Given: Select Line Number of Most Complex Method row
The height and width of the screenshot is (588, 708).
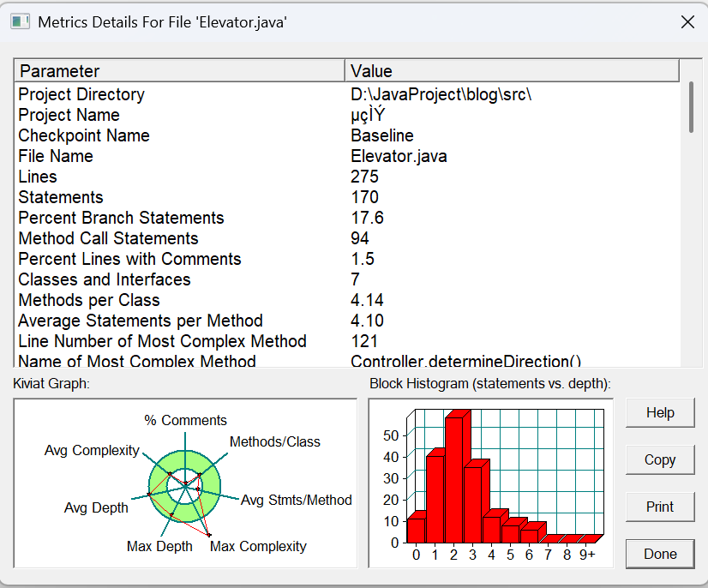Looking at the screenshot, I should (347, 341).
